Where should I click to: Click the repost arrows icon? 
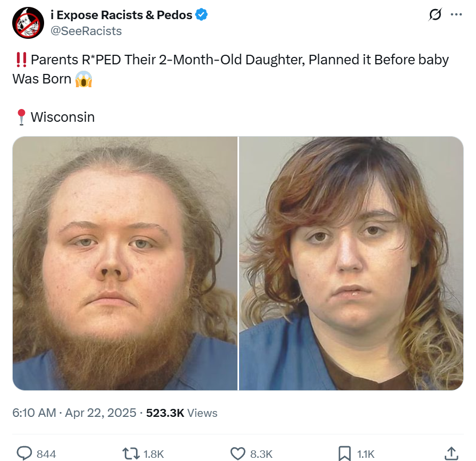tap(131, 454)
